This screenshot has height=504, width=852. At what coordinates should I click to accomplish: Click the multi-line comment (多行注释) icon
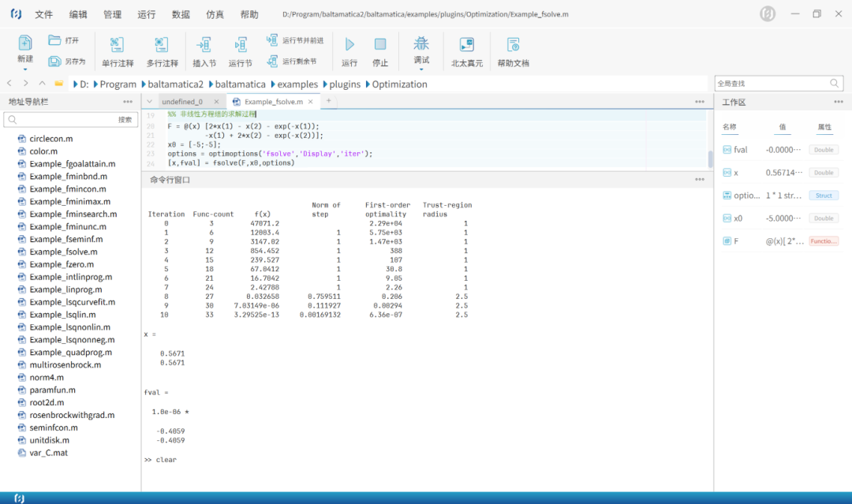[x=162, y=45]
